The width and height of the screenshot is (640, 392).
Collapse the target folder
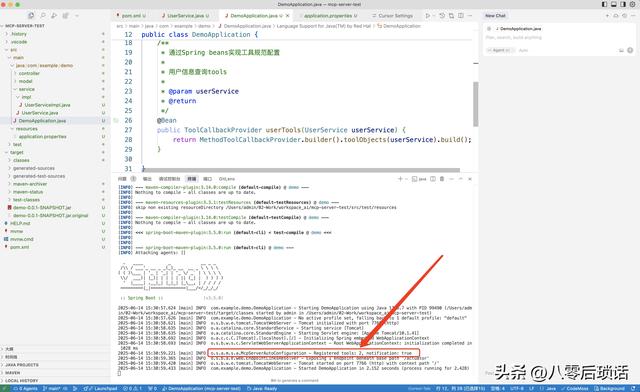[17, 152]
